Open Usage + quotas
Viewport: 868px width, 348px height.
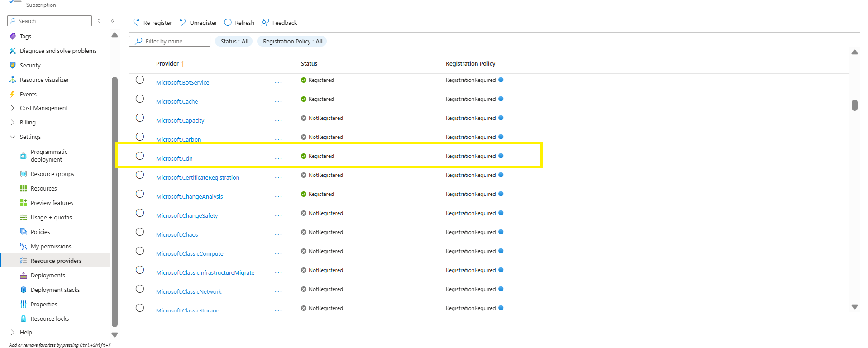tap(51, 217)
